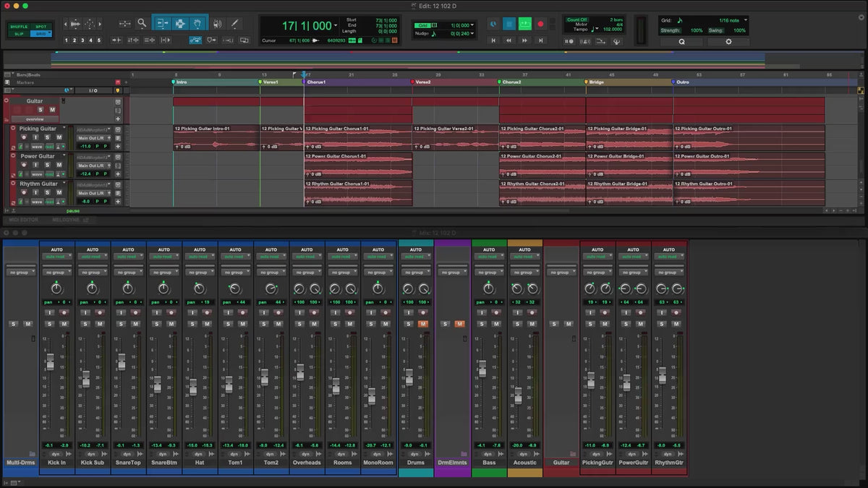Screen dimensions: 868x488
Task: Click the Quantize Q button
Action: [x=681, y=42]
